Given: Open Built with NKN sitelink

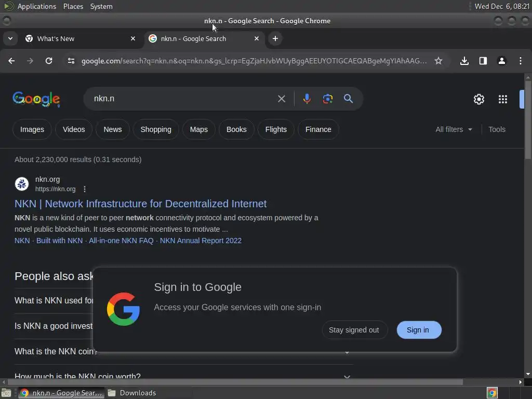Looking at the screenshot, I should [59, 241].
